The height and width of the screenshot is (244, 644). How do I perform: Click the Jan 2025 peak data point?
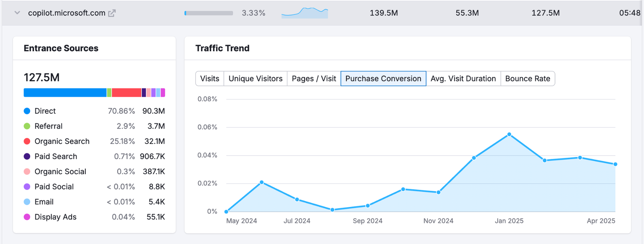tap(509, 134)
